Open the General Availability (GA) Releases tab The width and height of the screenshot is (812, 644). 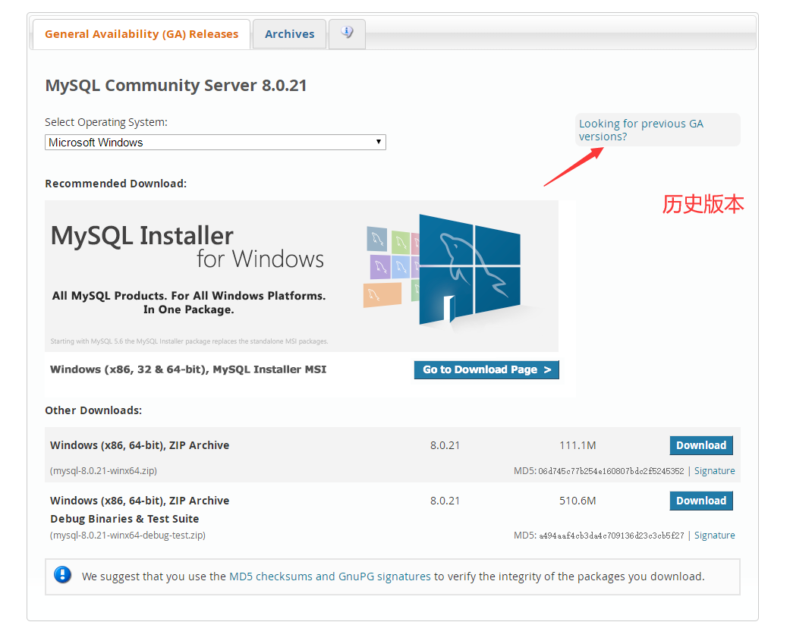(x=141, y=34)
